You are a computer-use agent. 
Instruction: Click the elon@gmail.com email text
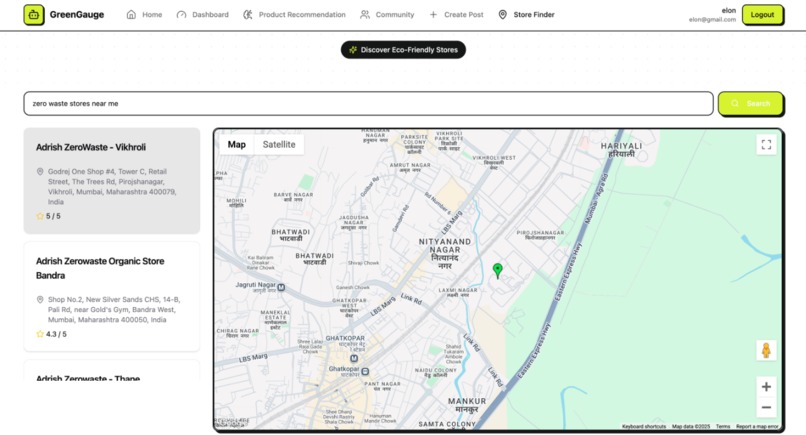(x=712, y=20)
